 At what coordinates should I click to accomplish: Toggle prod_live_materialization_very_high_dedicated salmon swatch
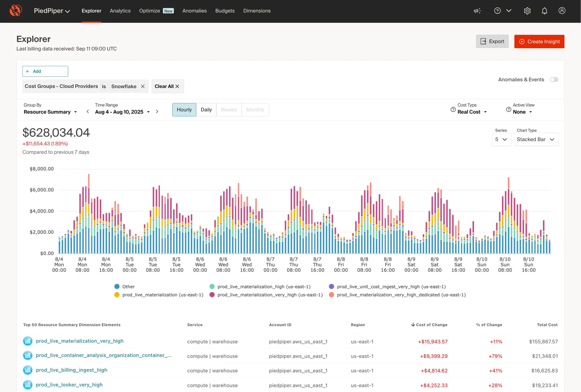point(331,295)
